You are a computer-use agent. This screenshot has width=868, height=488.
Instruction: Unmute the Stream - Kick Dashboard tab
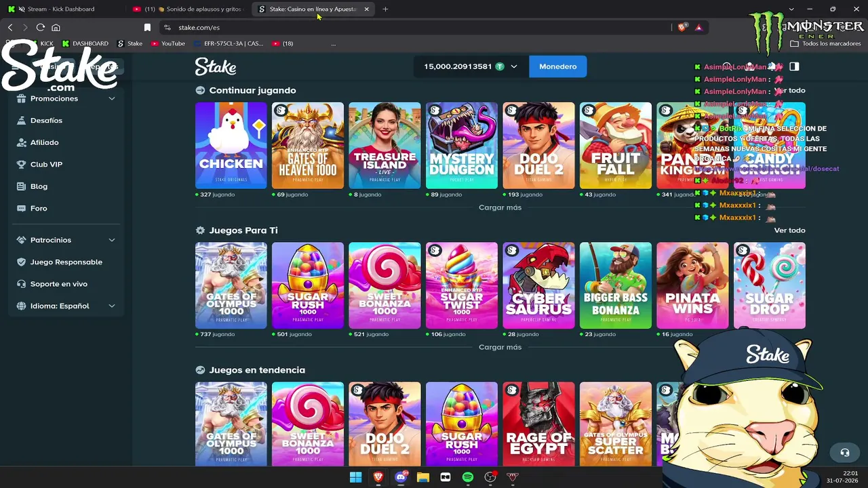[x=22, y=9]
